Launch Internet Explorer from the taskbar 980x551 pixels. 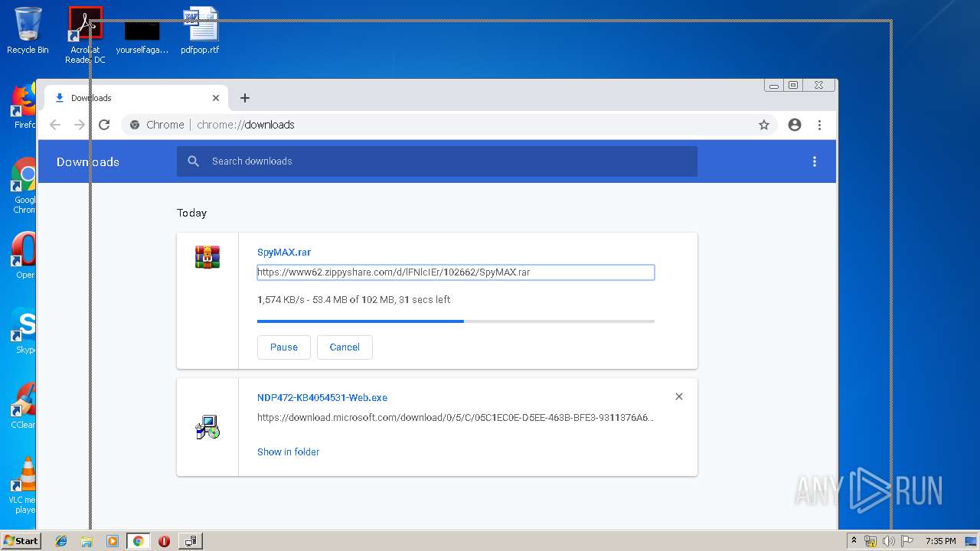61,541
